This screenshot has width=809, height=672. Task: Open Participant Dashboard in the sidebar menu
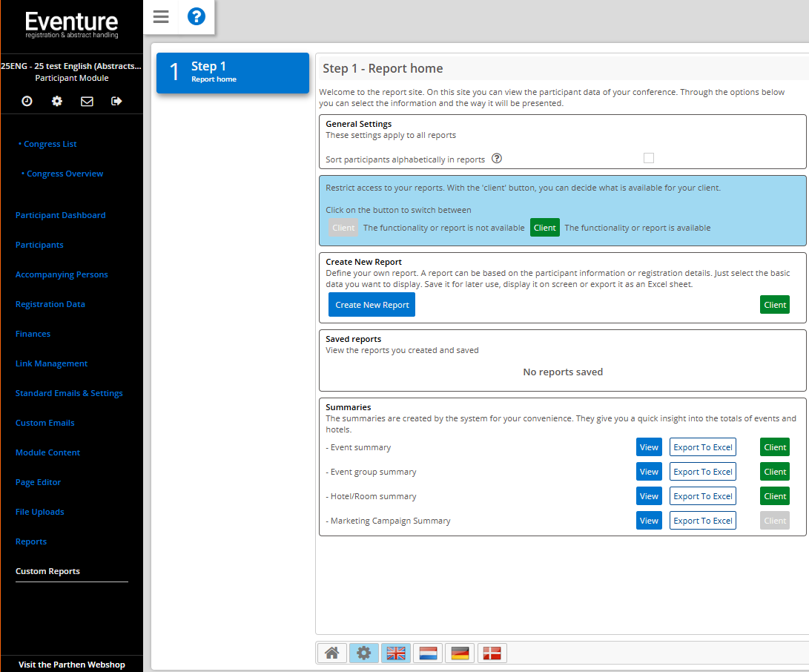pyautogui.click(x=61, y=215)
